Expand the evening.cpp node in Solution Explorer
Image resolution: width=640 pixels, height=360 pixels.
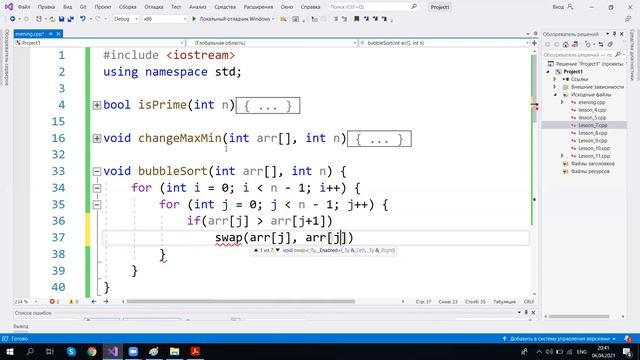(562, 102)
